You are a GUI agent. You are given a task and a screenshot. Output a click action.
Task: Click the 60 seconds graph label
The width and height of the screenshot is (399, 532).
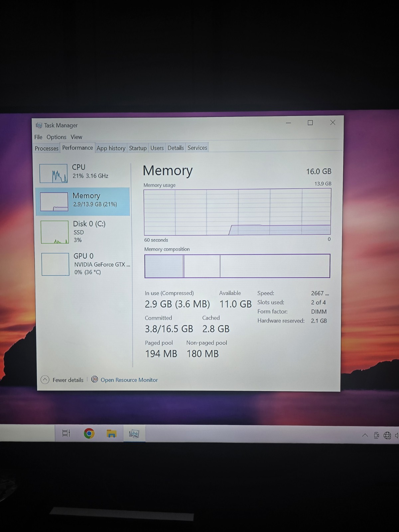pos(156,240)
